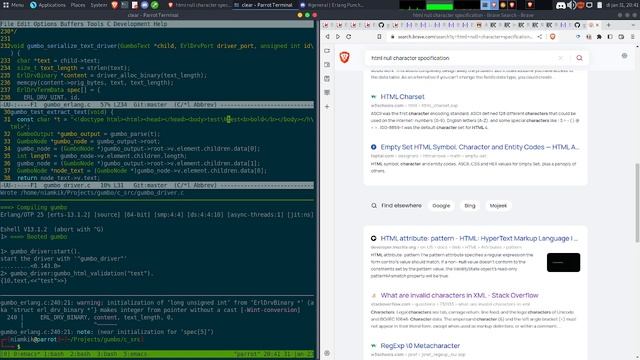Open the 'HTML attribute: pattern' result

click(479, 238)
